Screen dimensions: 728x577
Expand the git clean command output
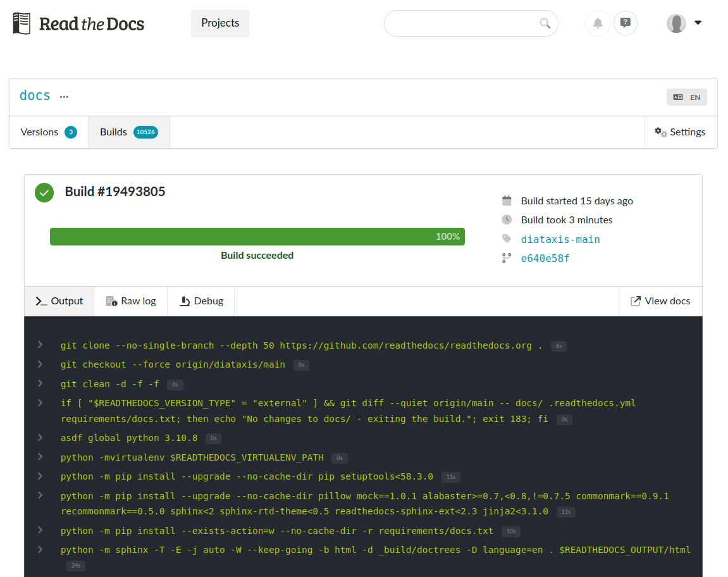40,383
